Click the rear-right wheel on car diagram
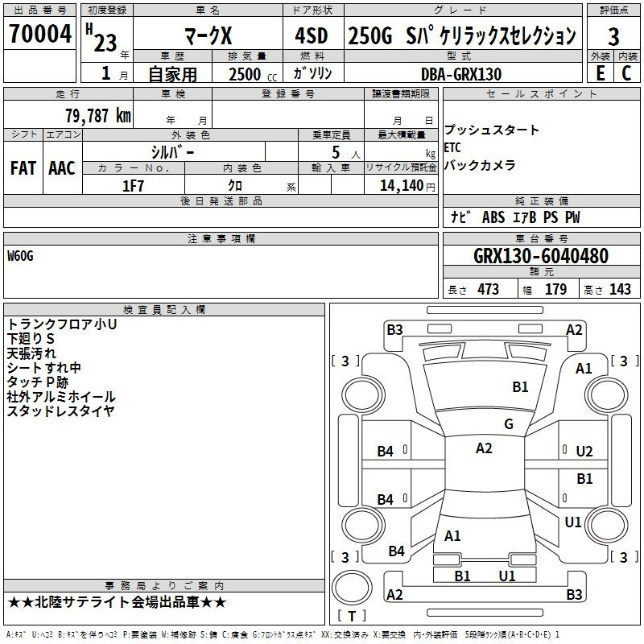This screenshot has height=644, width=644. point(606,525)
